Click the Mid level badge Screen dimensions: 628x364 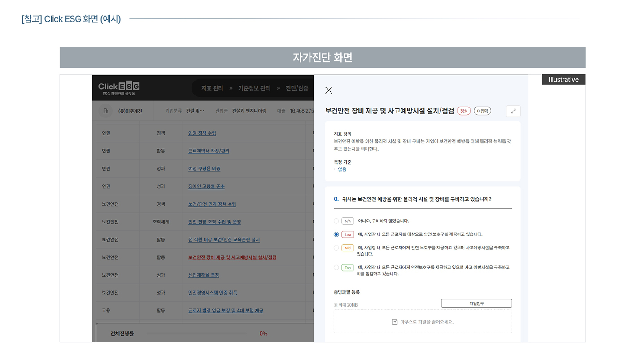coord(348,248)
